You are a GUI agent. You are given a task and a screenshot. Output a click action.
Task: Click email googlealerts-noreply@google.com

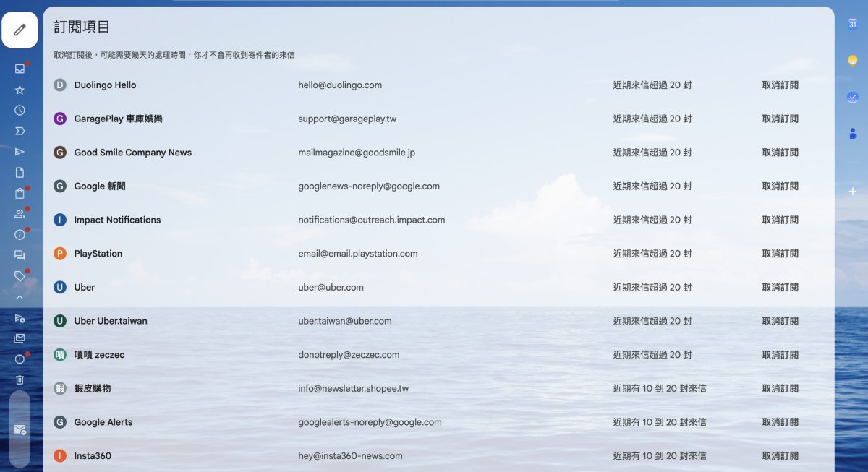(x=370, y=422)
